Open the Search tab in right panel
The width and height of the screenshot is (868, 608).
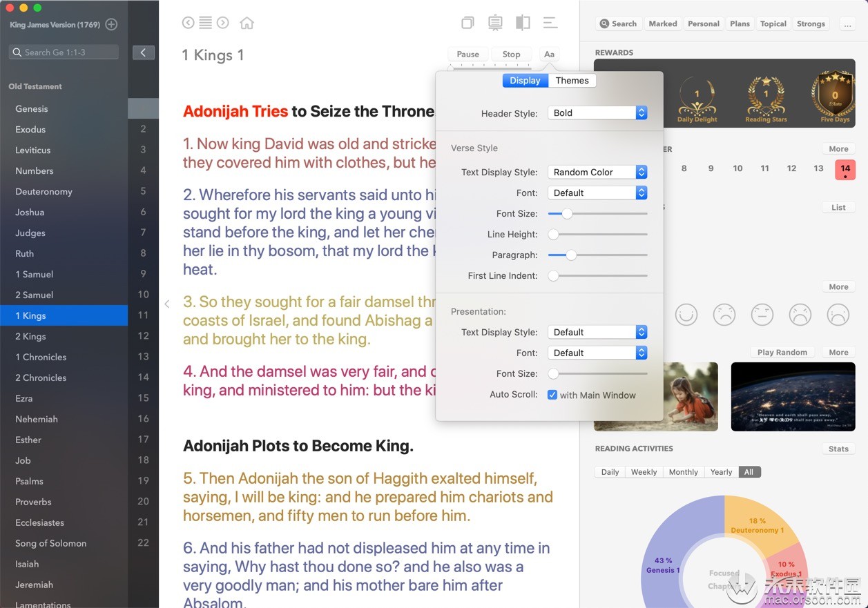click(x=618, y=23)
